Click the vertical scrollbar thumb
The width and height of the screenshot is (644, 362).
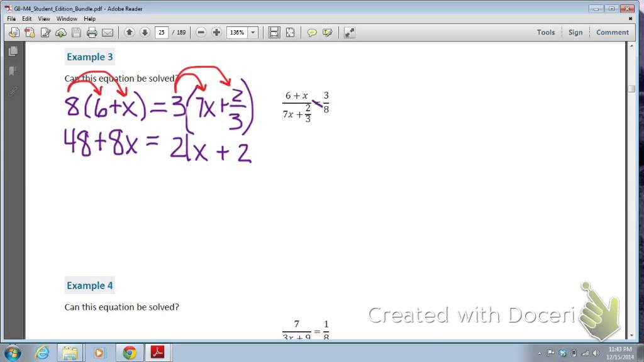point(631,89)
